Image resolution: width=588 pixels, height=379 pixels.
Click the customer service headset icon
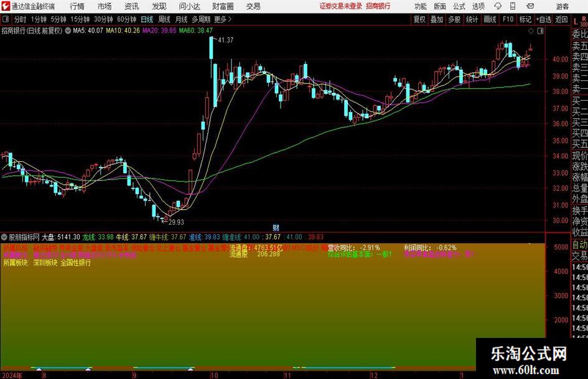[498, 6]
